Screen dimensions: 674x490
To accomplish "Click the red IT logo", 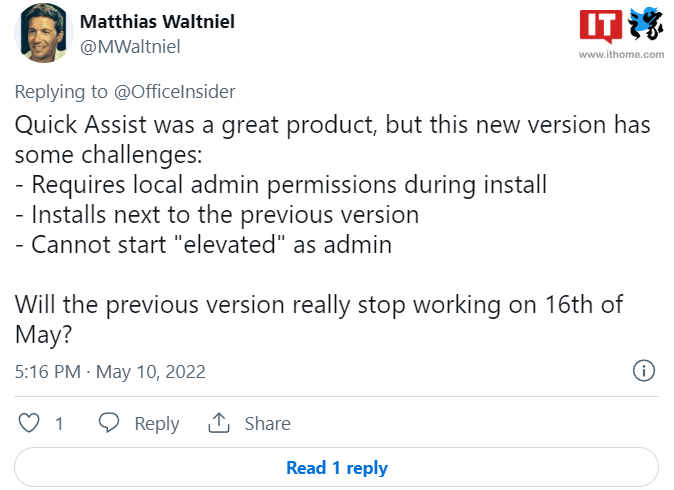I will click(600, 24).
